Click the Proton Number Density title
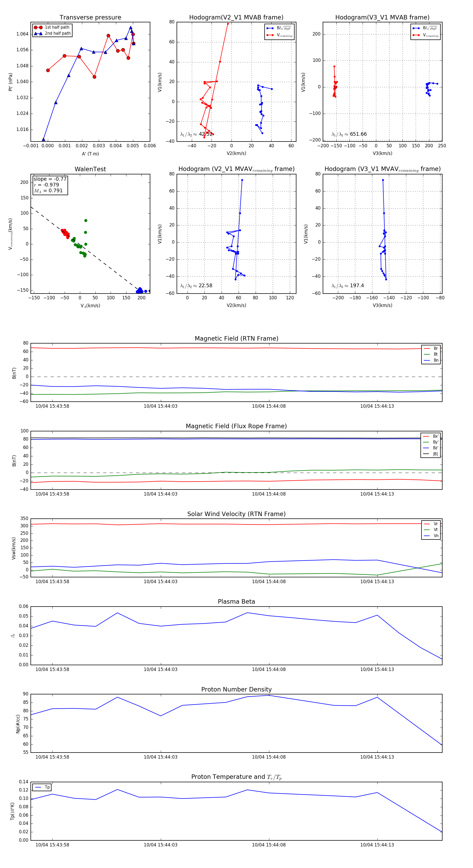The width and height of the screenshot is (473, 868). [x=236, y=689]
